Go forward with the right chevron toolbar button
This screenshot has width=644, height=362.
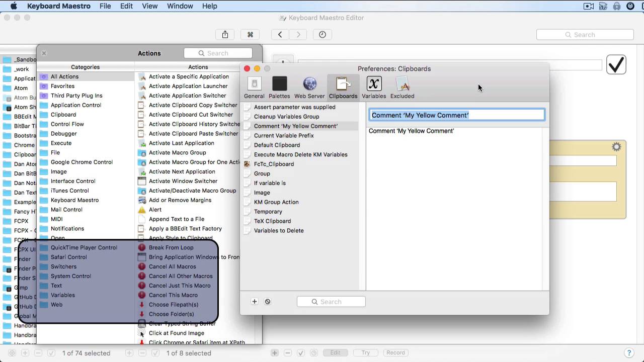coord(298,35)
